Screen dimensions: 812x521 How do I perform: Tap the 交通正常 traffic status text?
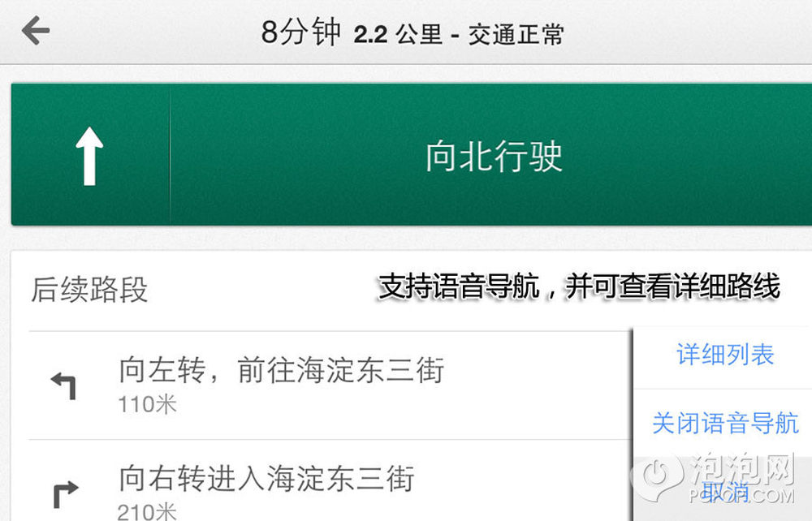pos(516,35)
